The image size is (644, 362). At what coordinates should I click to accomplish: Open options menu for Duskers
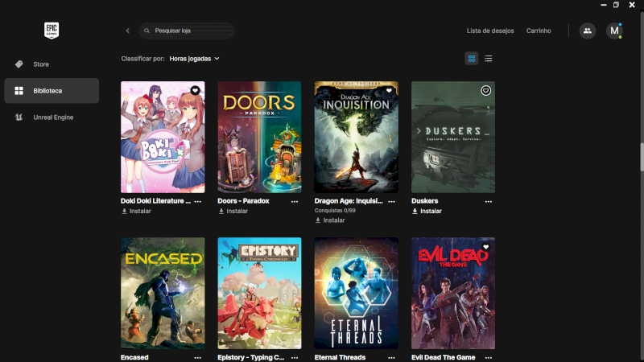tap(489, 202)
